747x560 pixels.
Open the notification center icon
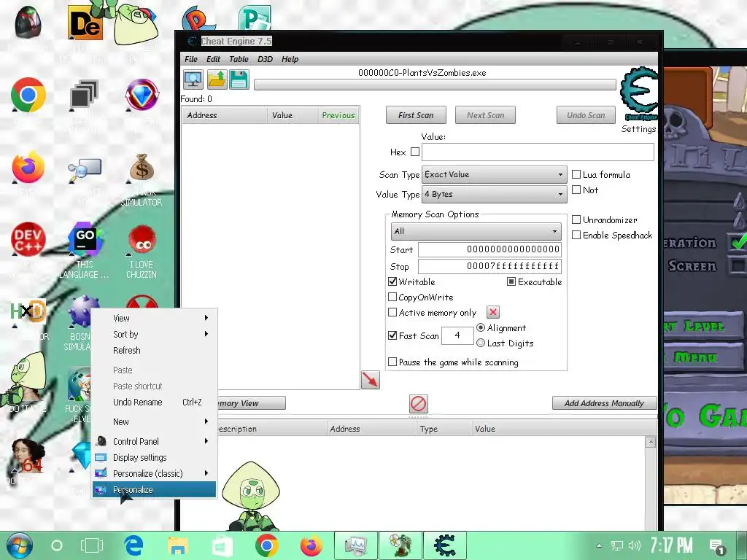pyautogui.click(x=717, y=546)
